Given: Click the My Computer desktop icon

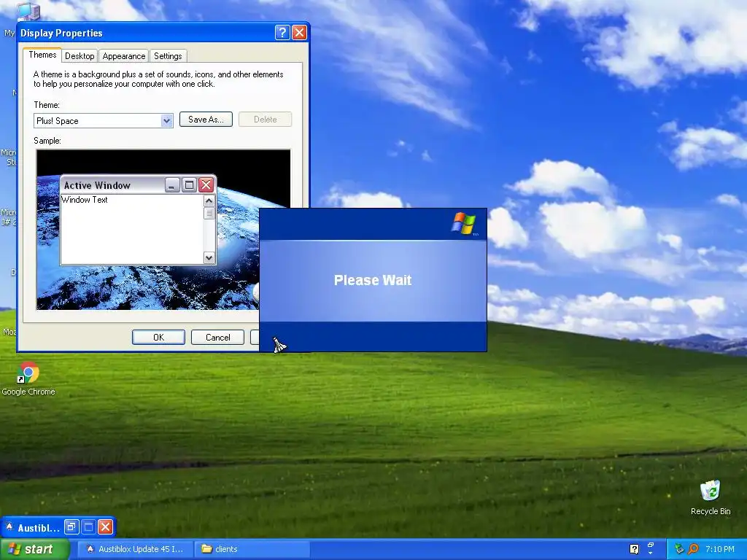Looking at the screenshot, I should [x=28, y=12].
